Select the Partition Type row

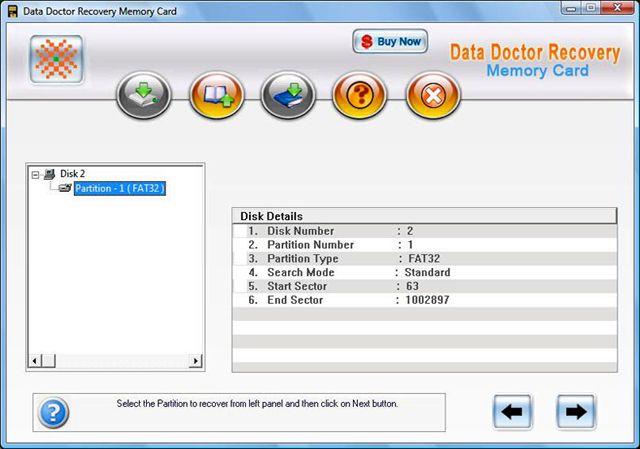pyautogui.click(x=424, y=259)
